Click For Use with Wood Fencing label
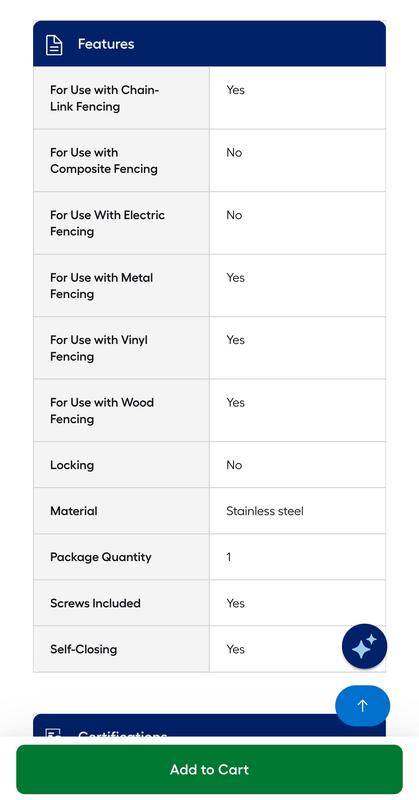 [x=102, y=411]
